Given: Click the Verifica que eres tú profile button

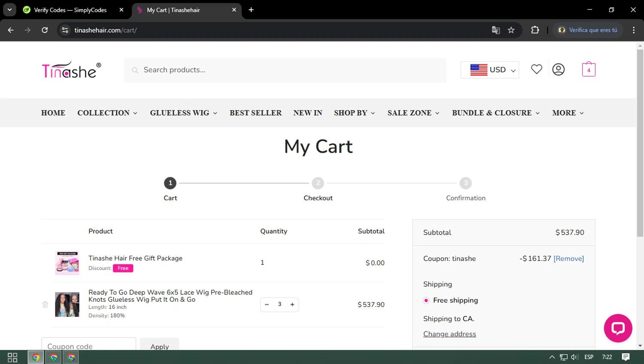Looking at the screenshot, I should coord(587,30).
